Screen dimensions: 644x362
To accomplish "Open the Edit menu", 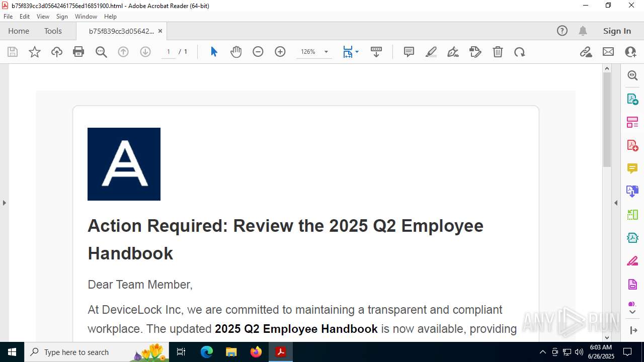I will (25, 16).
